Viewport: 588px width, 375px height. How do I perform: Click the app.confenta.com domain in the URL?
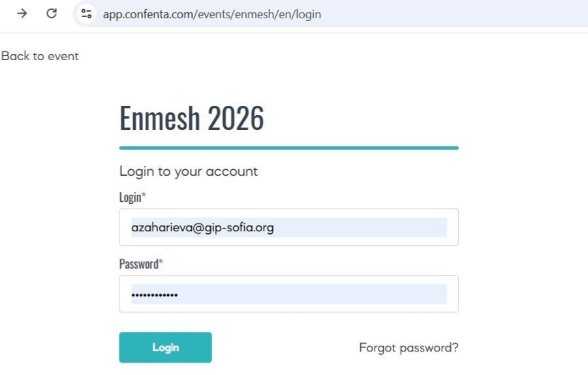147,14
